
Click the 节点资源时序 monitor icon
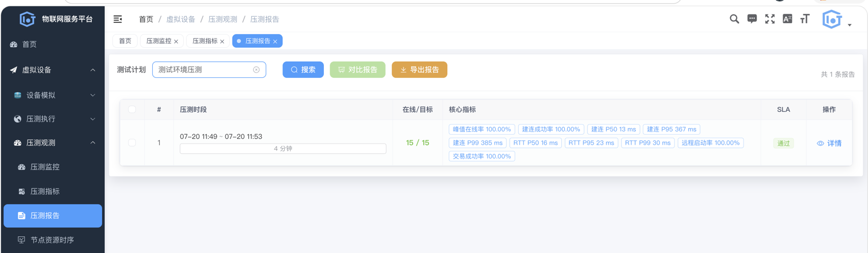tap(22, 240)
